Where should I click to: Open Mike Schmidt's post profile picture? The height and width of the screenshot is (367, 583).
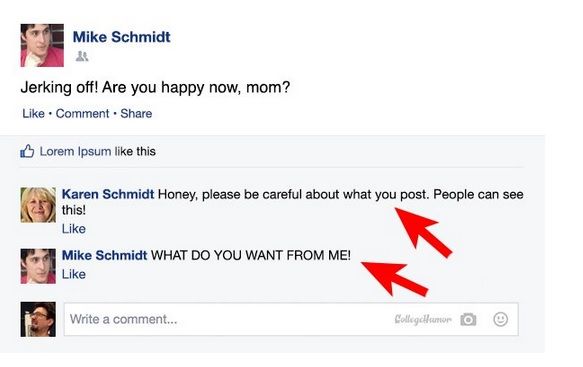point(42,45)
